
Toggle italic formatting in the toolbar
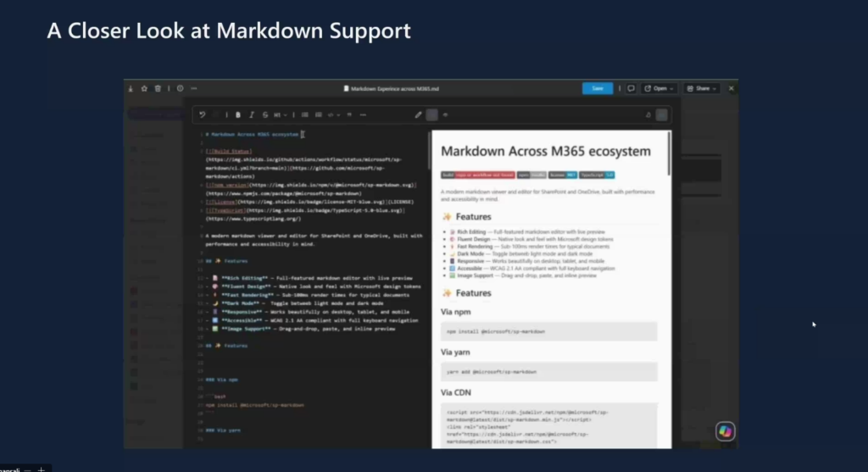click(x=252, y=114)
